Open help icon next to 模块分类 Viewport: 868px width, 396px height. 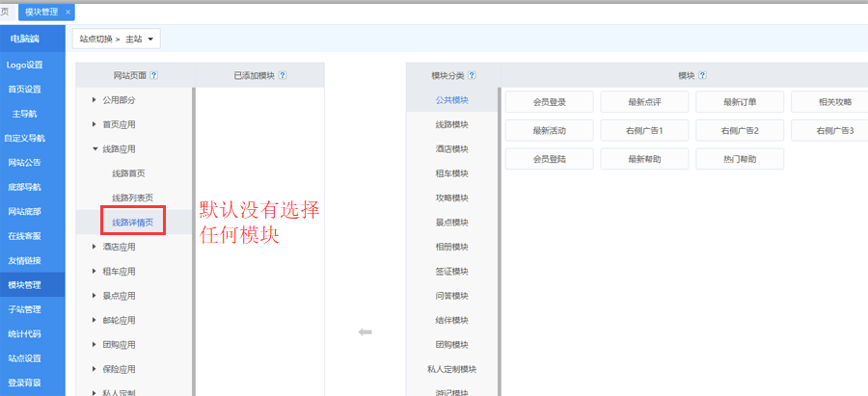(472, 75)
